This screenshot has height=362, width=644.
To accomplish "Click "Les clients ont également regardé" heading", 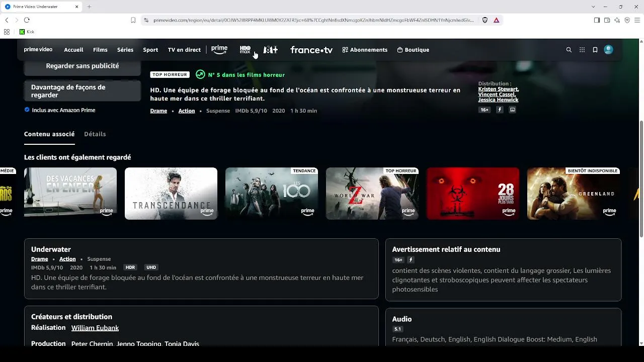I will (x=77, y=157).
